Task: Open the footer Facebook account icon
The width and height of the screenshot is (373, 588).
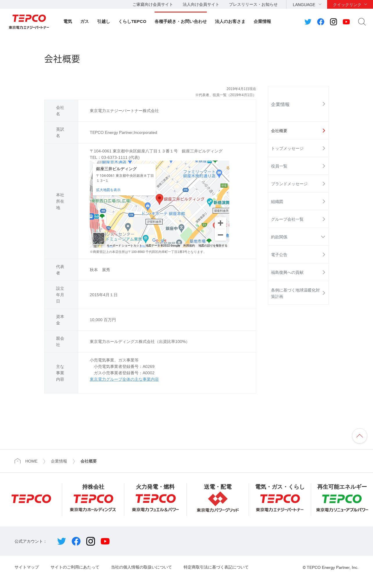Action: (x=76, y=541)
